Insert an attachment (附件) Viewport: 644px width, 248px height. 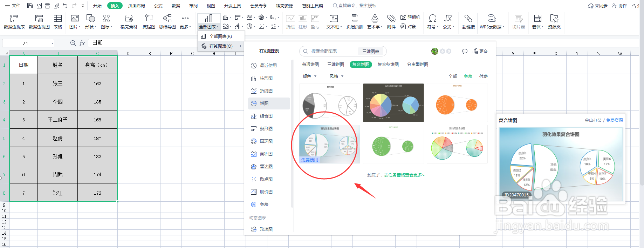(391, 22)
